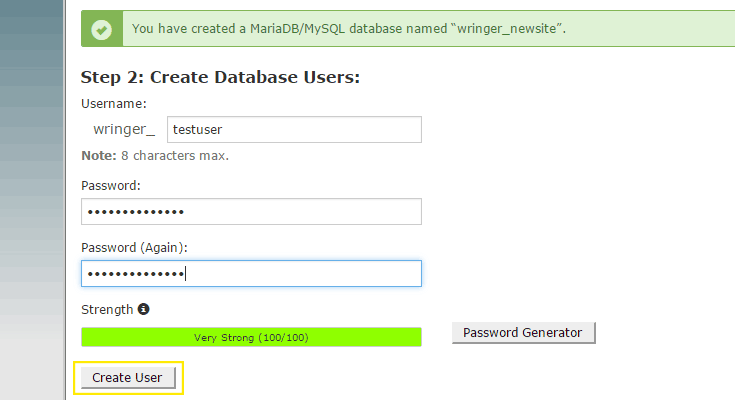Click the Strength label text

[x=107, y=309]
